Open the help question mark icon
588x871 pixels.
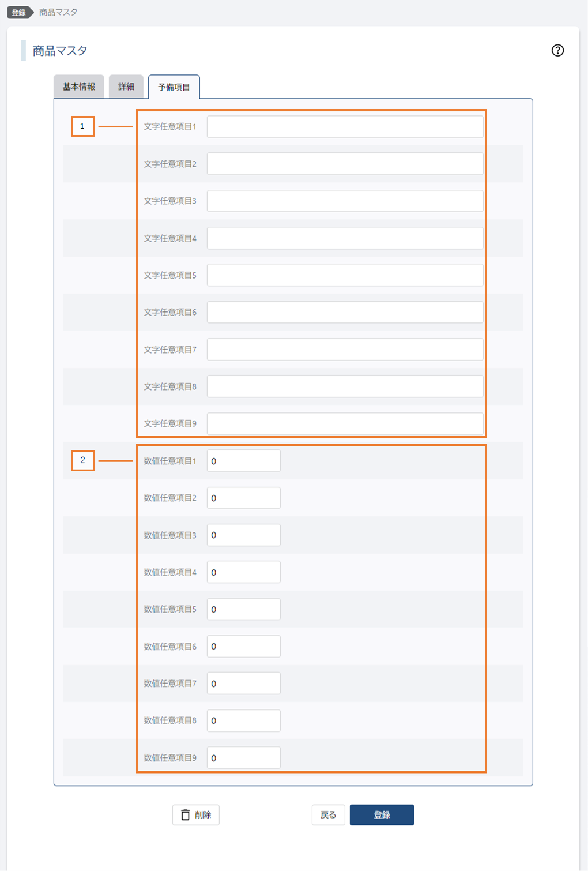point(557,50)
